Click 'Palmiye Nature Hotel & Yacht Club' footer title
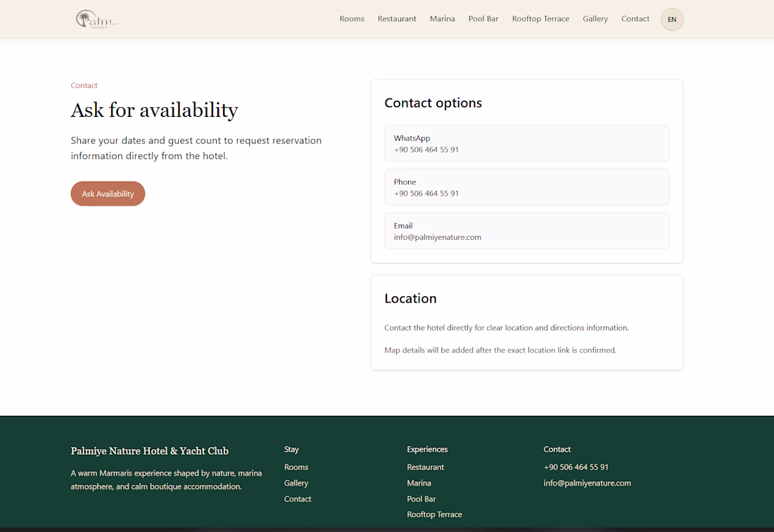 coord(150,450)
